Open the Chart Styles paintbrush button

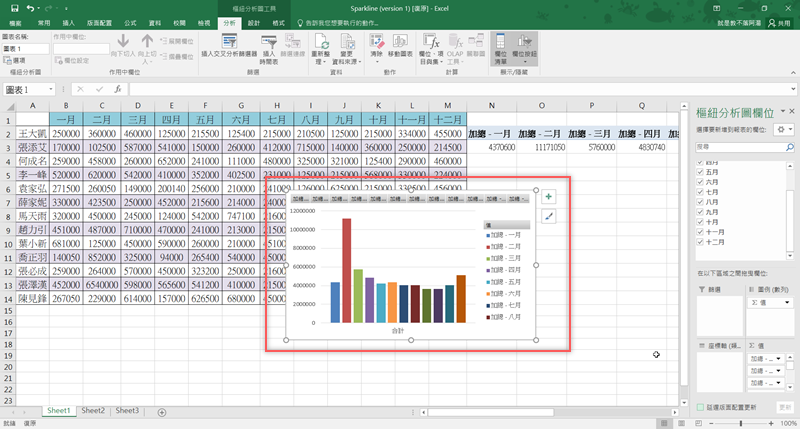[548, 216]
